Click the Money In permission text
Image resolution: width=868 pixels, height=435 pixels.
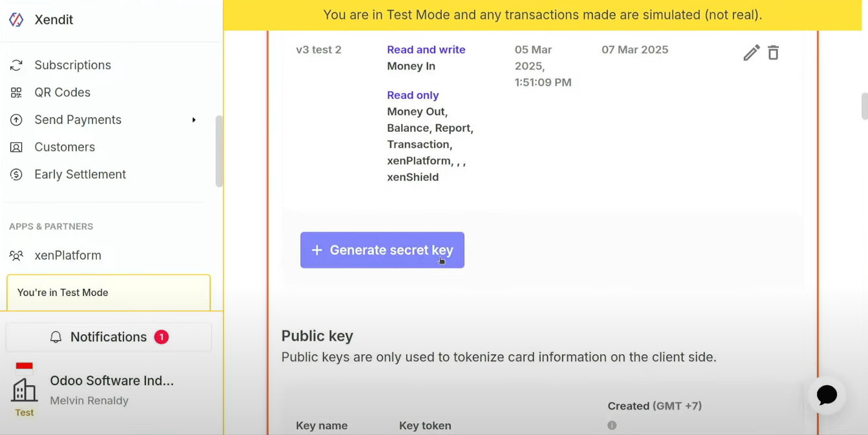point(411,66)
